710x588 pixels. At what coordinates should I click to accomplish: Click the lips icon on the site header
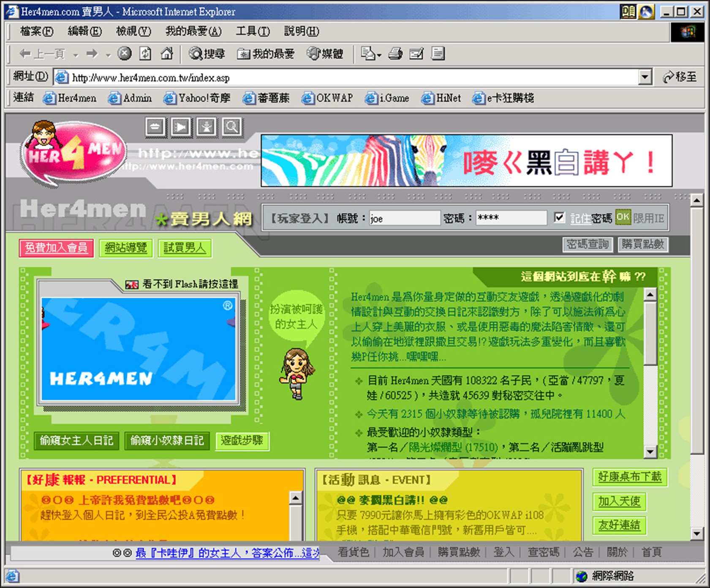[x=155, y=127]
